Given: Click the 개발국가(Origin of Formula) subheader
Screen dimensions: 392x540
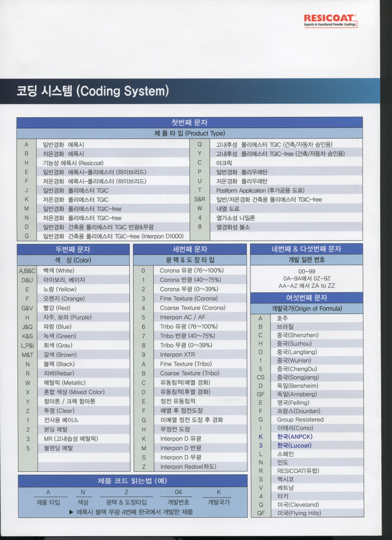Looking at the screenshot, I should [x=307, y=309].
